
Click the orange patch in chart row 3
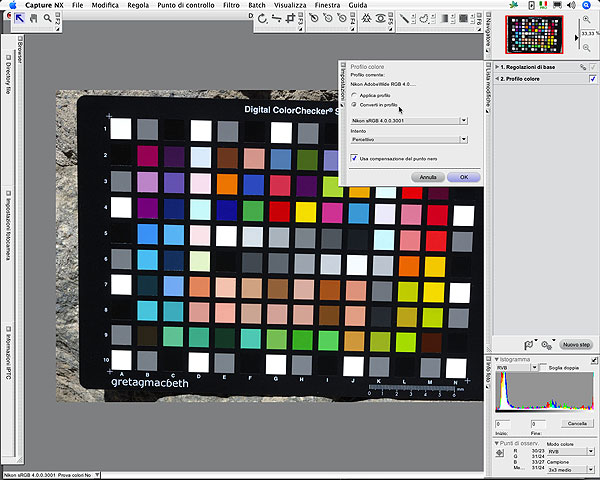[227, 184]
